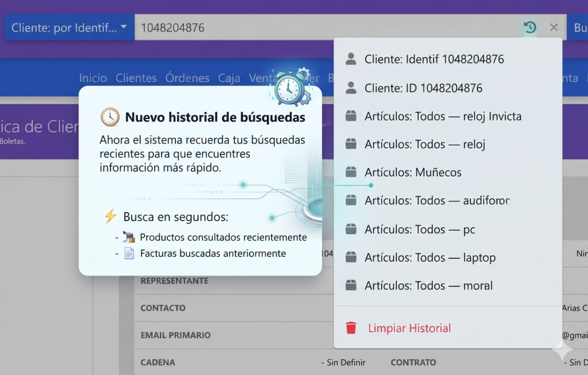This screenshot has height=375, width=588.
Task: Click the REPRESENTANTE row label
Action: point(175,281)
